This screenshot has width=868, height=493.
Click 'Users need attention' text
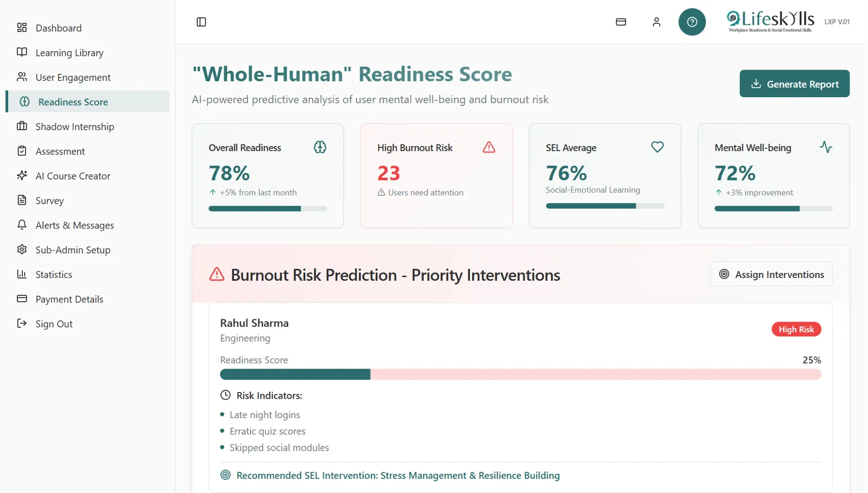coord(425,193)
